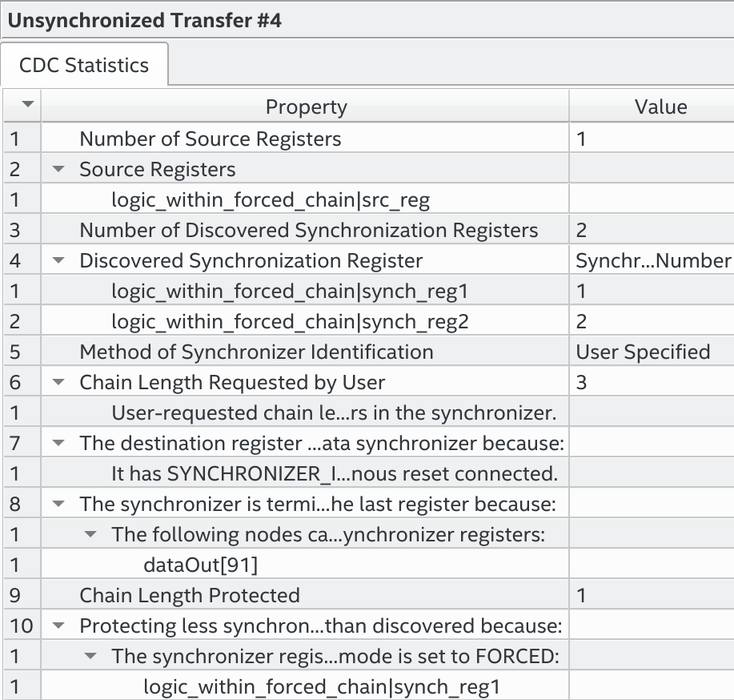The width and height of the screenshot is (734, 700).
Task: Collapse the Source Registers row
Action: tap(59, 170)
